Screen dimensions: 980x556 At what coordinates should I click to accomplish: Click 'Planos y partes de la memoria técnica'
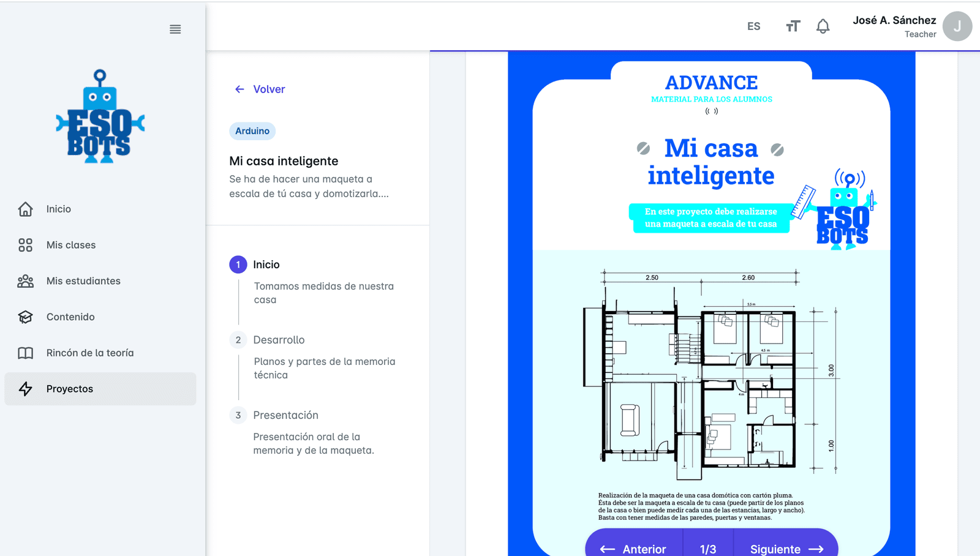[325, 368]
